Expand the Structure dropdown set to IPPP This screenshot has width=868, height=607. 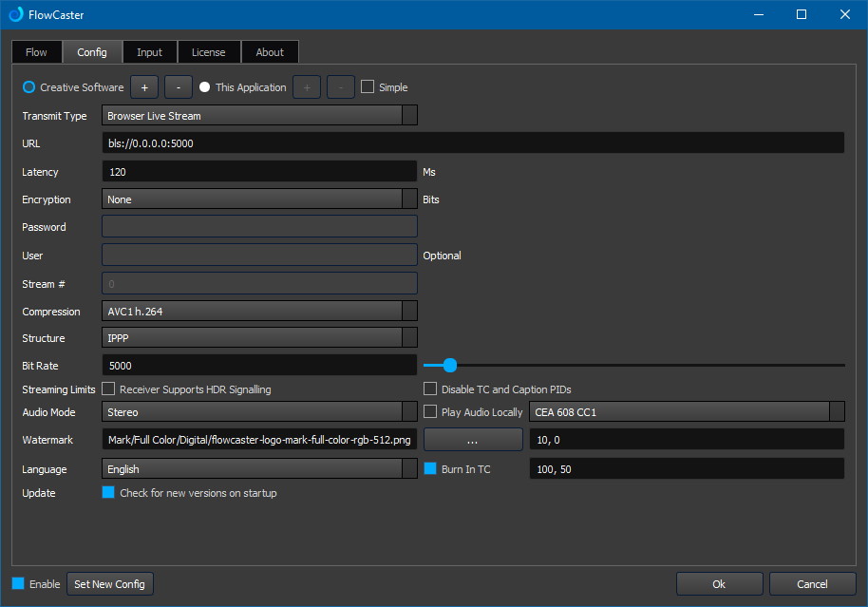click(x=259, y=338)
